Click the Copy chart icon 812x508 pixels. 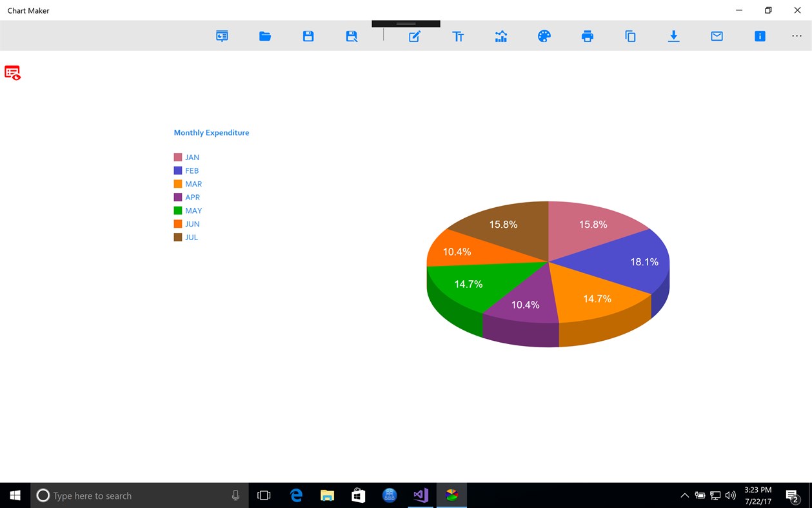pyautogui.click(x=630, y=36)
